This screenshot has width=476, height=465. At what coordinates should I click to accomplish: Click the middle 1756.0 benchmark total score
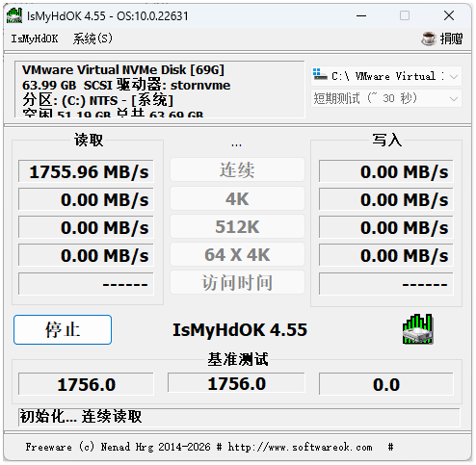(236, 383)
